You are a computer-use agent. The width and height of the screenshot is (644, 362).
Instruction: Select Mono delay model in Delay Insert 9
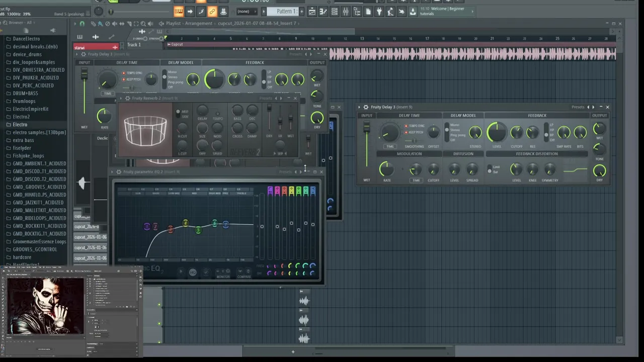pyautogui.click(x=454, y=125)
